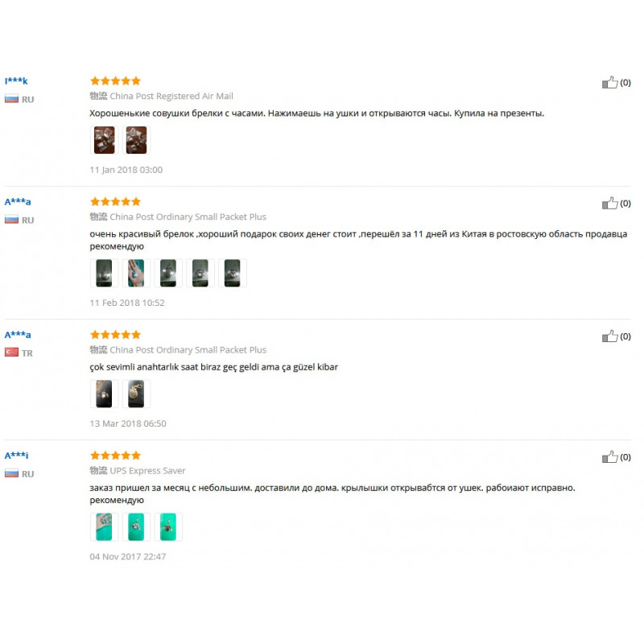
Task: Click the Russian flag beside the I***k review
Action: 11,98
